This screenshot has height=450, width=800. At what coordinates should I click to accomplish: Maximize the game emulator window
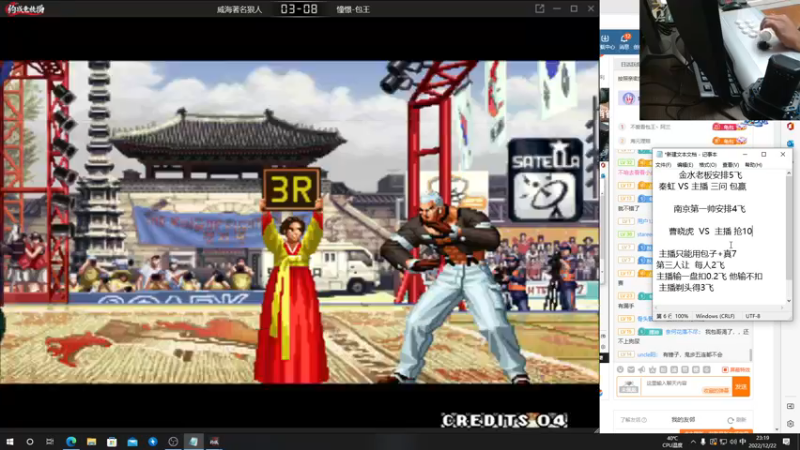pos(574,9)
